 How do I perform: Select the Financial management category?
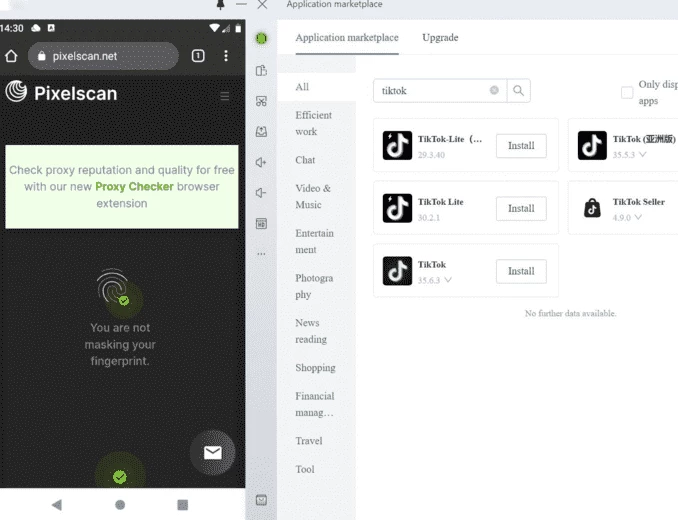click(x=317, y=404)
